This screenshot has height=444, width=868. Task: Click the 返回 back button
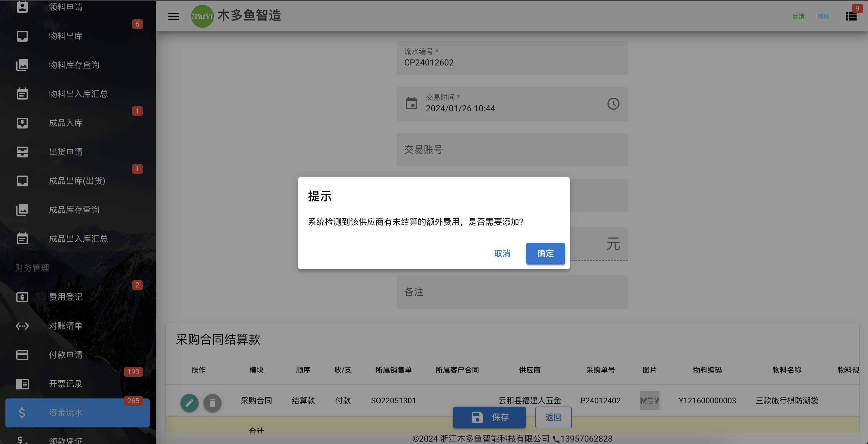point(553,417)
